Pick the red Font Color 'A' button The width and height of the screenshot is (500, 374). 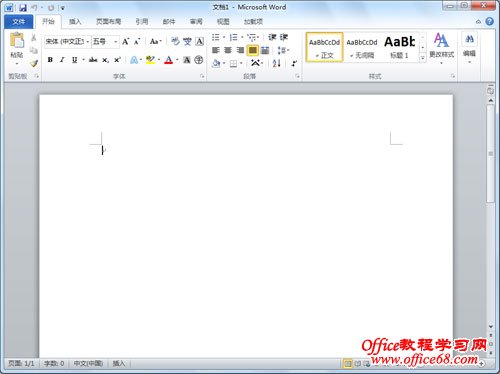(169, 60)
